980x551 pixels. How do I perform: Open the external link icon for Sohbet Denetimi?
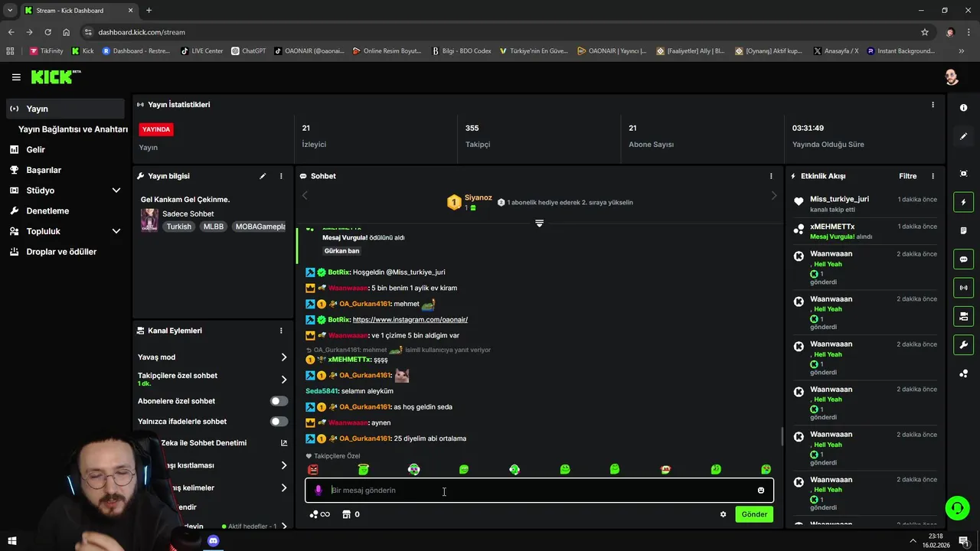[284, 443]
